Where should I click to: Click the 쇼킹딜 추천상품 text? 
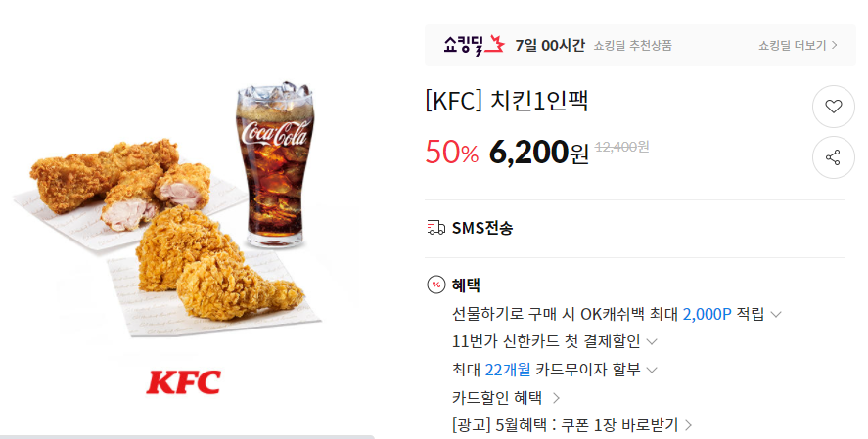click(x=633, y=45)
